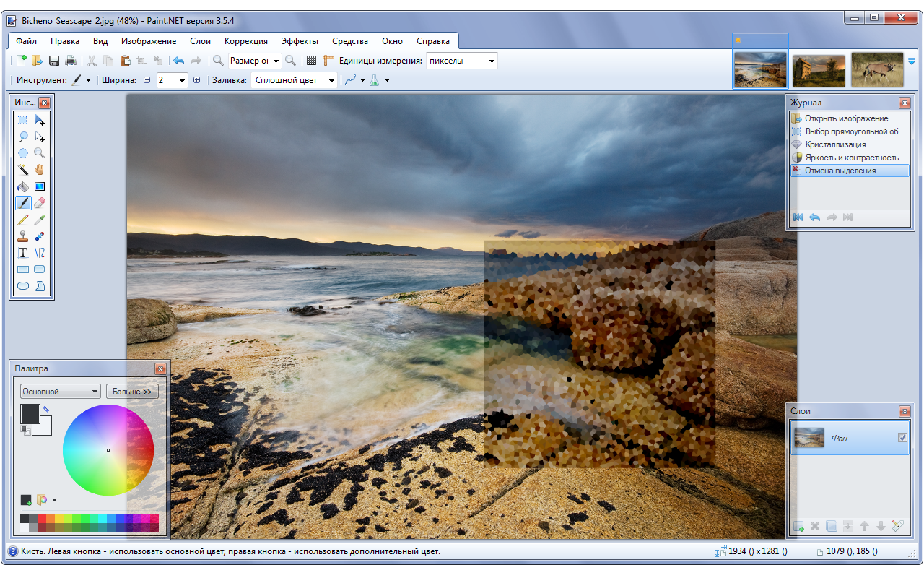Pick the red swatch in the palette row
The width and height of the screenshot is (924, 578).
pyautogui.click(x=41, y=517)
